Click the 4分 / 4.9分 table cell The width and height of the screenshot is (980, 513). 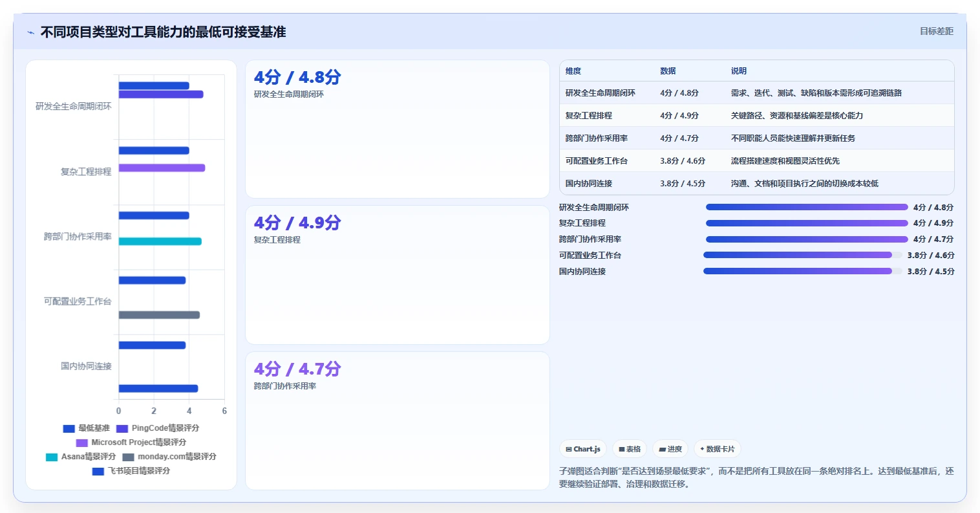[679, 116]
